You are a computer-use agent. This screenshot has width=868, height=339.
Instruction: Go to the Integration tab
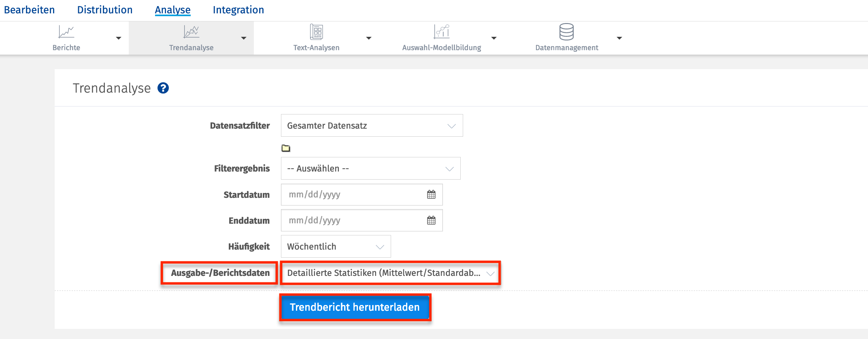tap(238, 10)
